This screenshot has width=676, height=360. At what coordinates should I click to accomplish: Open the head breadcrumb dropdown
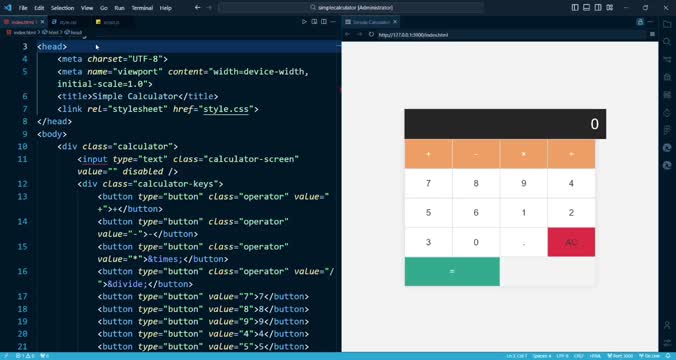[x=73, y=32]
